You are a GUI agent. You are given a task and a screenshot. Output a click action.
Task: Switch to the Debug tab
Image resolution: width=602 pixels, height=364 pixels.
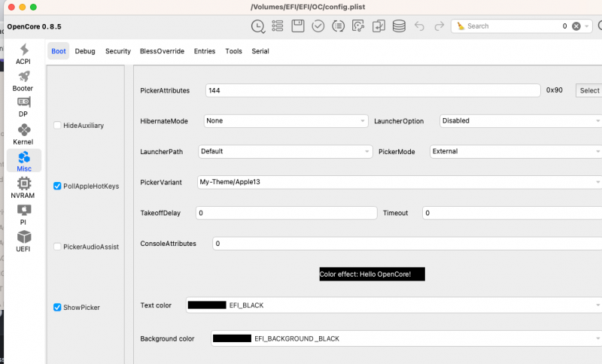(85, 51)
